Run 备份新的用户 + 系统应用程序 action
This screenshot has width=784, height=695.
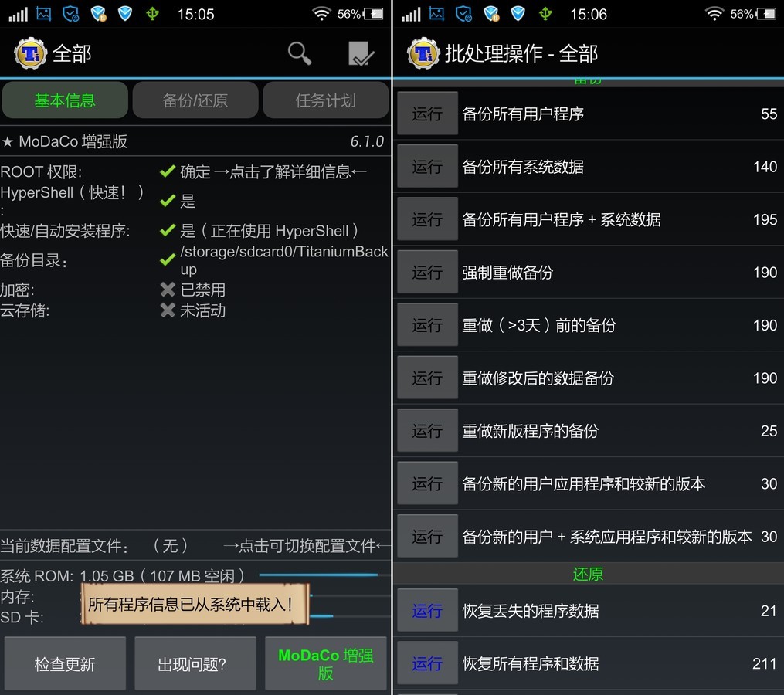point(427,537)
